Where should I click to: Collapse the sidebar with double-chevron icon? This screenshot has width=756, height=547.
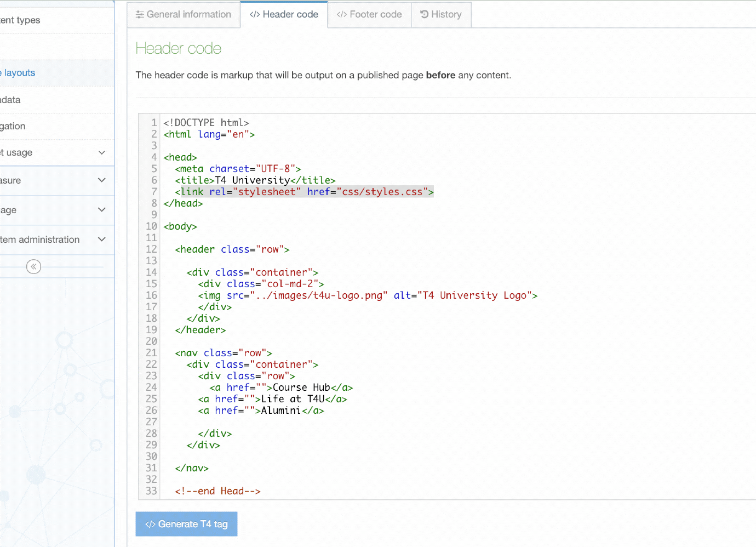point(33,267)
